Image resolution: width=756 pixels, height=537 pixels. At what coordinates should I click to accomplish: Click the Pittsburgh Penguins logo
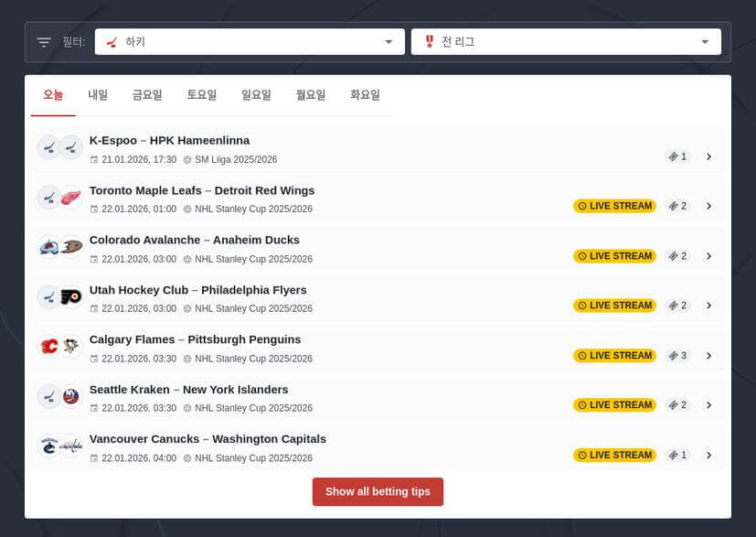pyautogui.click(x=71, y=347)
